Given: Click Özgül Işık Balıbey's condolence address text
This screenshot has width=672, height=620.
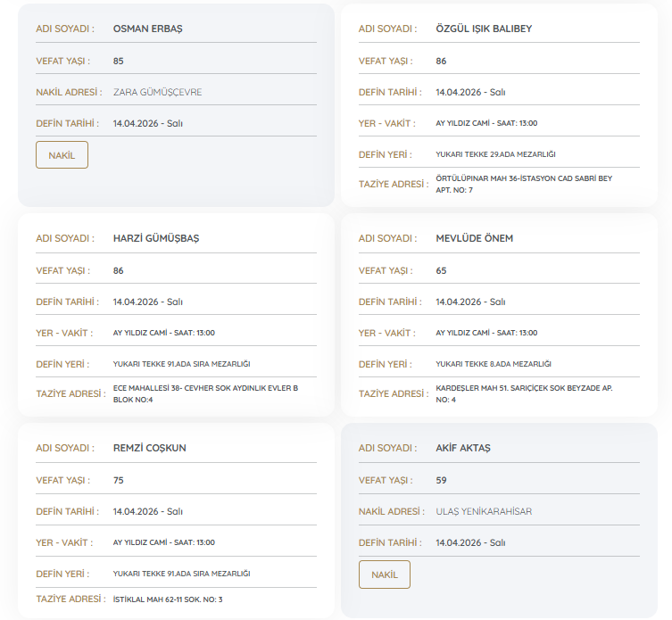Looking at the screenshot, I should coord(523,184).
